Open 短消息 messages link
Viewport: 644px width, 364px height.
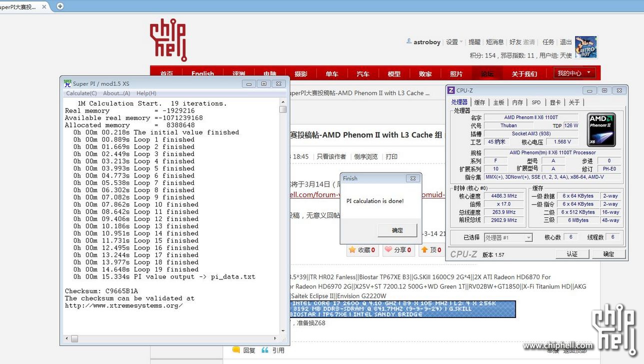495,42
